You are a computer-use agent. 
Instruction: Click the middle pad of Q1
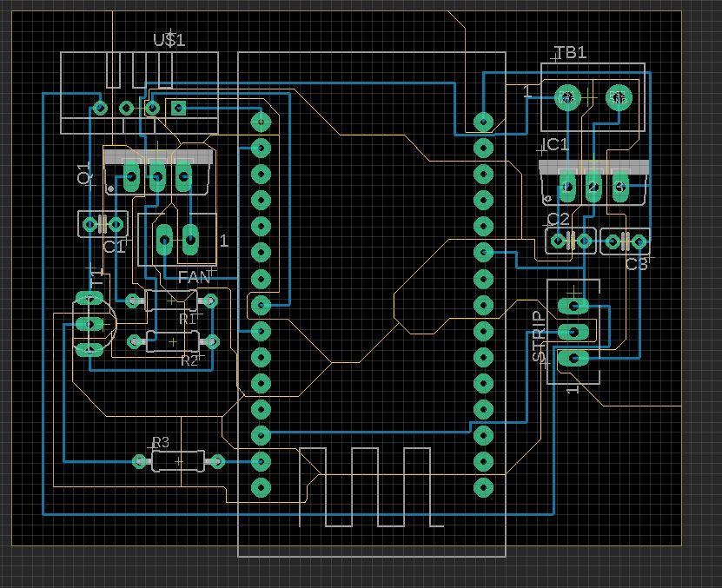(x=157, y=176)
